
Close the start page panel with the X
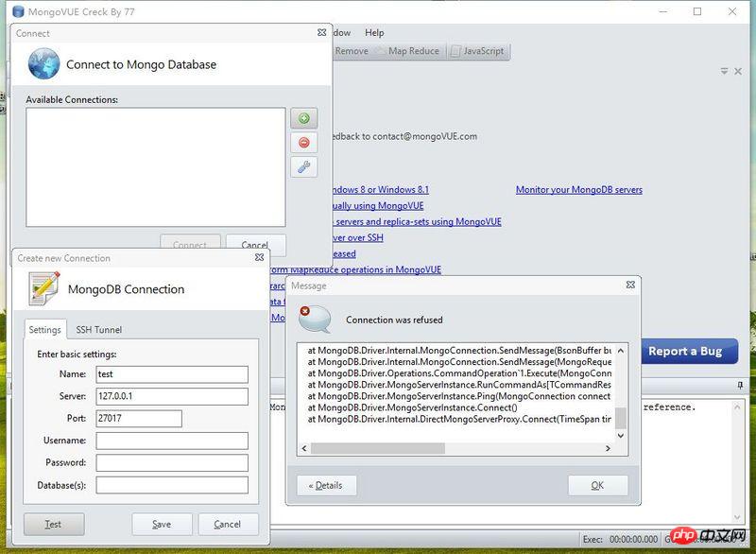pyautogui.click(x=738, y=71)
